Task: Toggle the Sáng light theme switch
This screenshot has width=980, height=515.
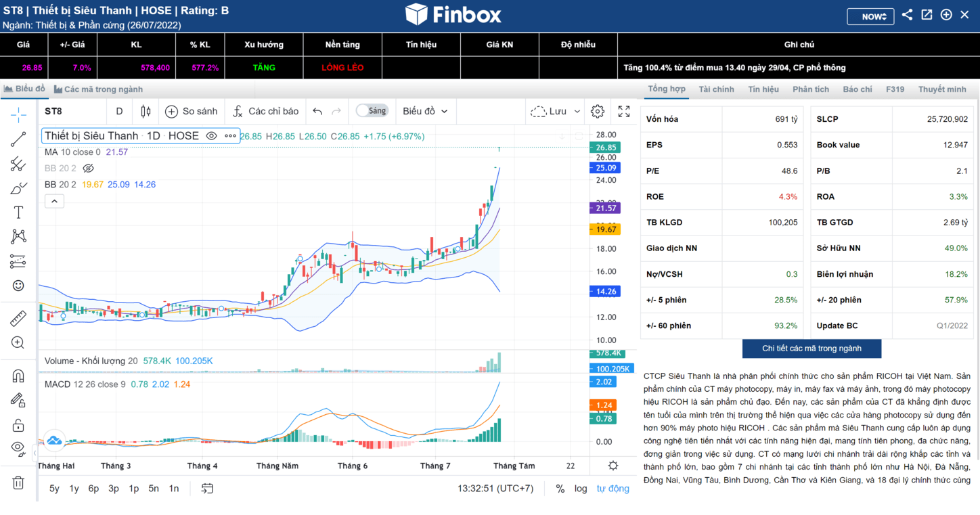Action: pos(372,111)
